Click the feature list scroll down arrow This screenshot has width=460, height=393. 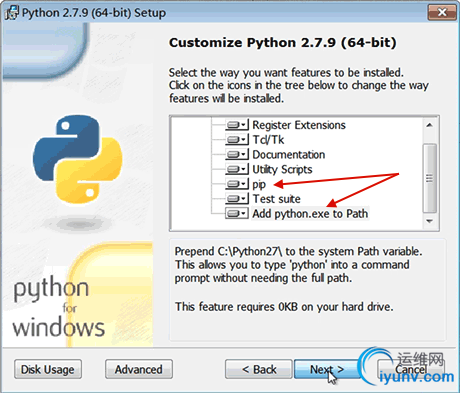pyautogui.click(x=430, y=221)
